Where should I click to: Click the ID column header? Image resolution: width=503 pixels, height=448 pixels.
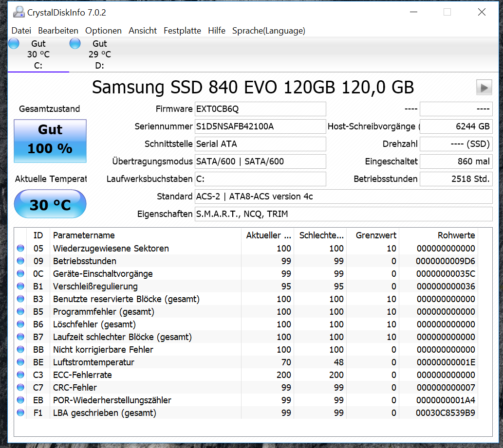click(38, 235)
